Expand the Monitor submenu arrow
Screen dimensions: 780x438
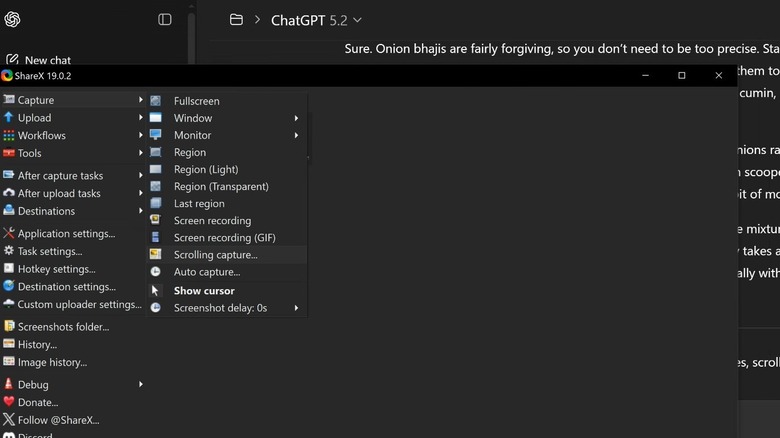[296, 135]
